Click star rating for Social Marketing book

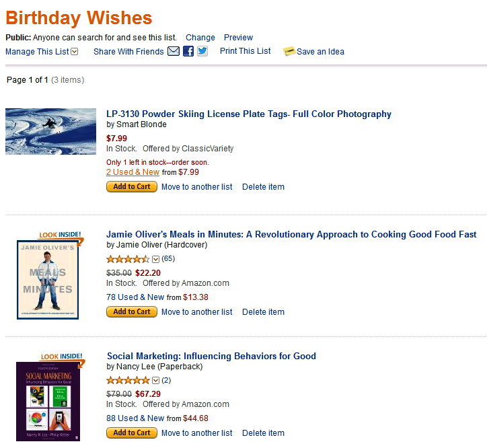[x=128, y=380]
